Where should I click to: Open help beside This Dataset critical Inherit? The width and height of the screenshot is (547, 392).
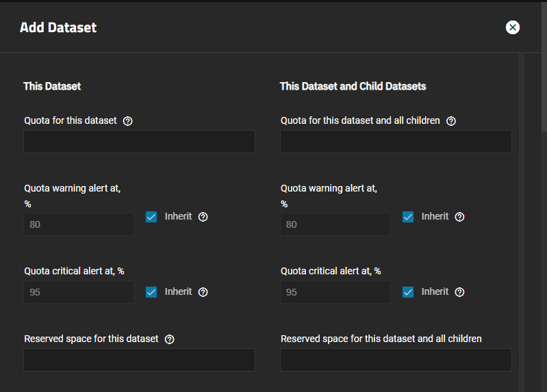(x=203, y=292)
